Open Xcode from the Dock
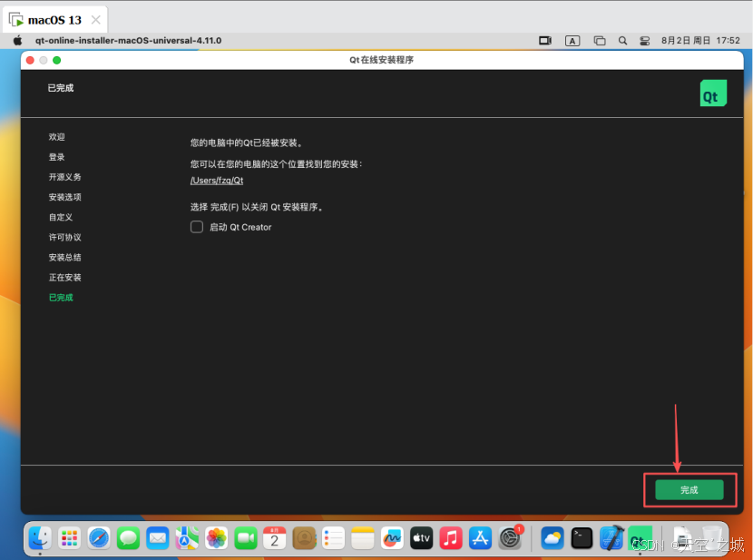 coord(611,538)
